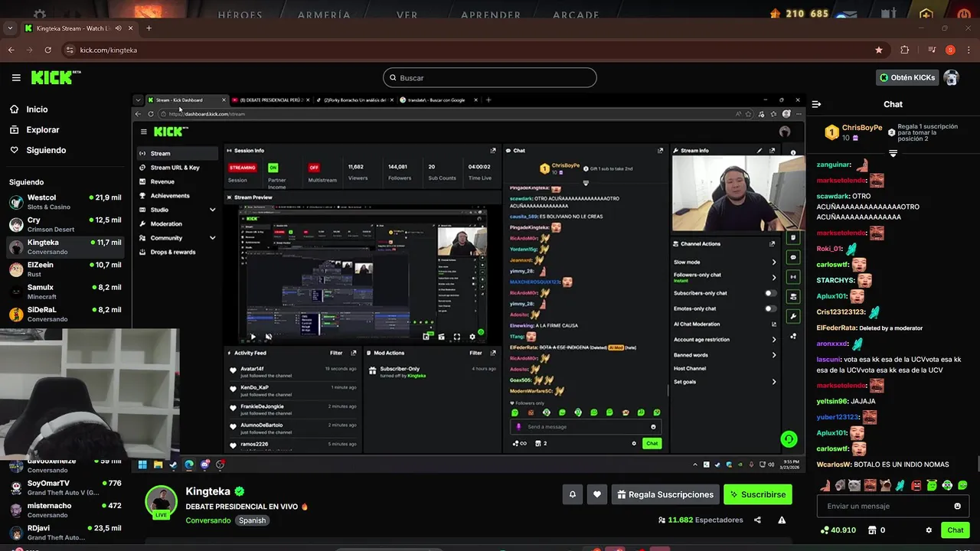Open chat settings gear icon
Image resolution: width=980 pixels, height=551 pixels.
pos(929,530)
